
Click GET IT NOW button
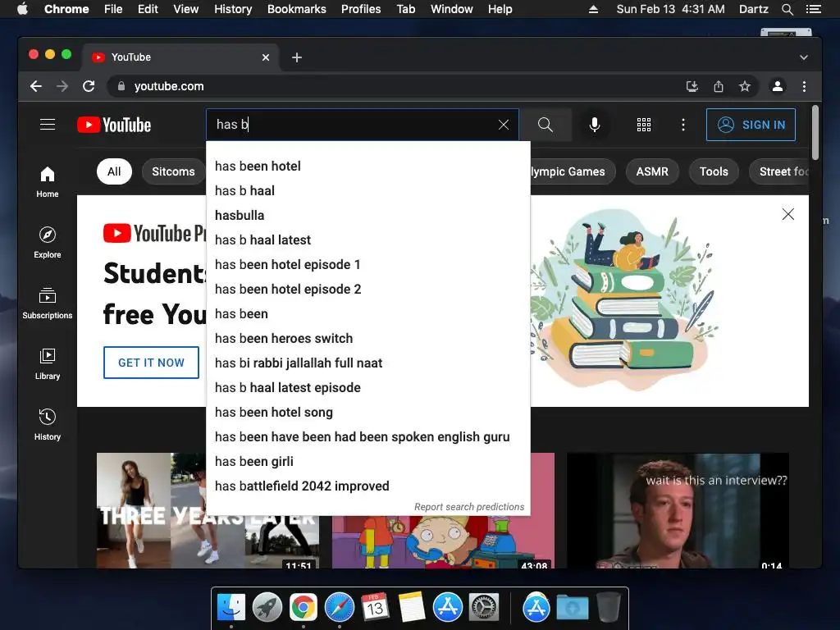151,363
